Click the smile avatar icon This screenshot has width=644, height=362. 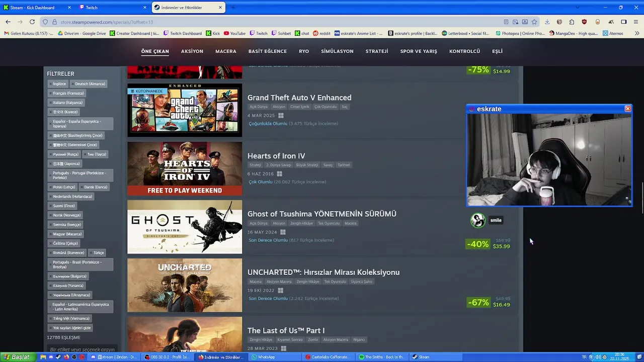point(477,220)
